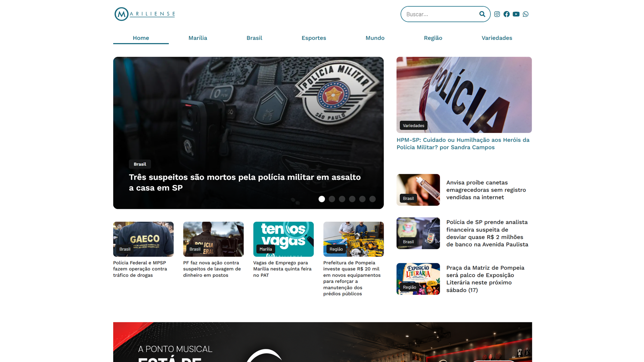Open the WhatsApp contact icon

525,14
